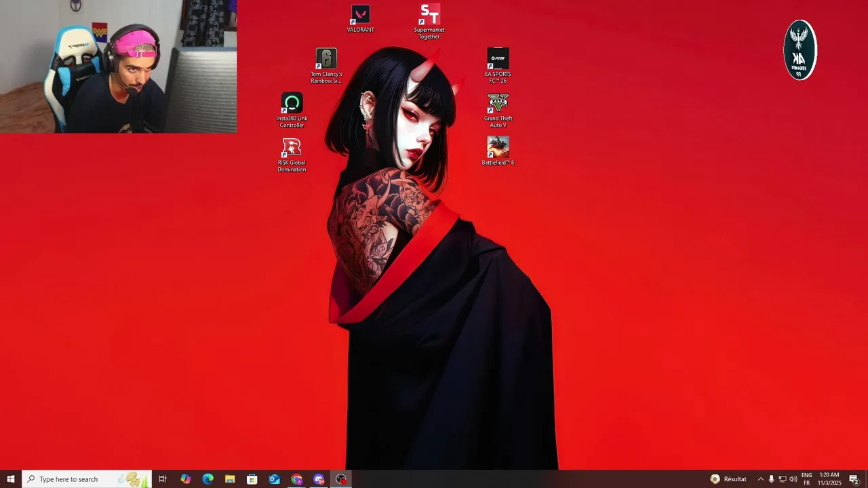Show hidden system tray icons
868x488 pixels.
(760, 479)
